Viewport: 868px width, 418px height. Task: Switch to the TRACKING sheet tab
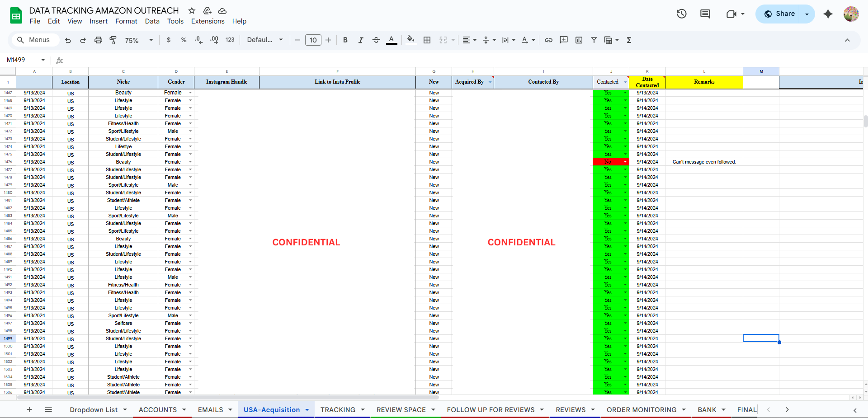[x=338, y=410]
